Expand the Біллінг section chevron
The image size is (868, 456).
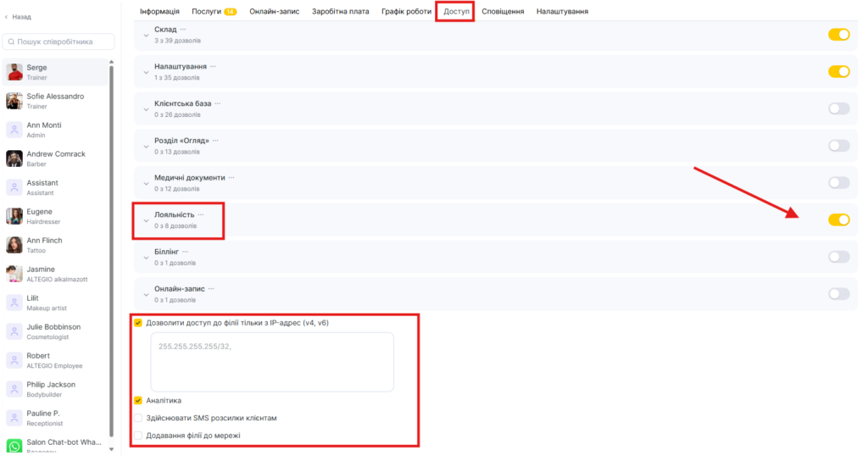146,257
